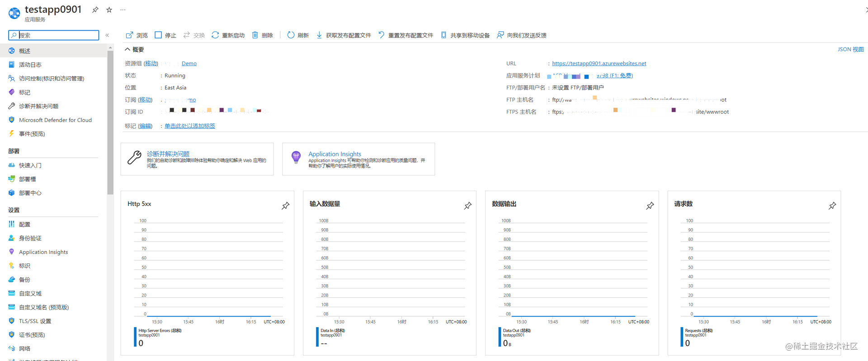Open 自定义域 sidebar item
The image size is (868, 361).
coord(53,294)
